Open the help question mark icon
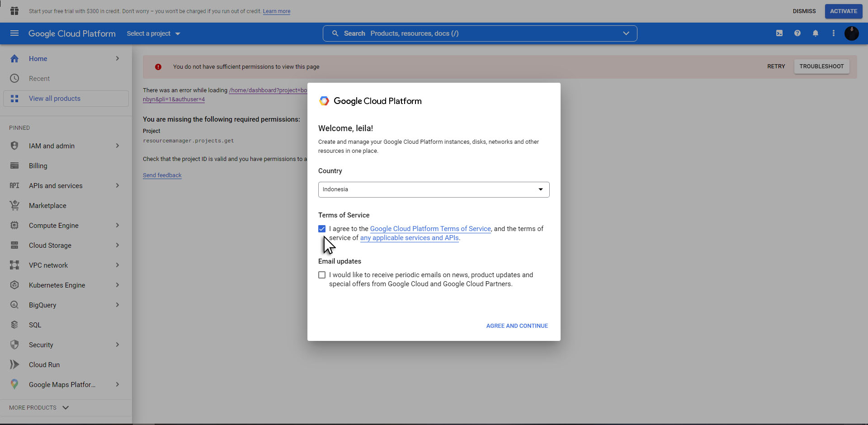 [797, 33]
